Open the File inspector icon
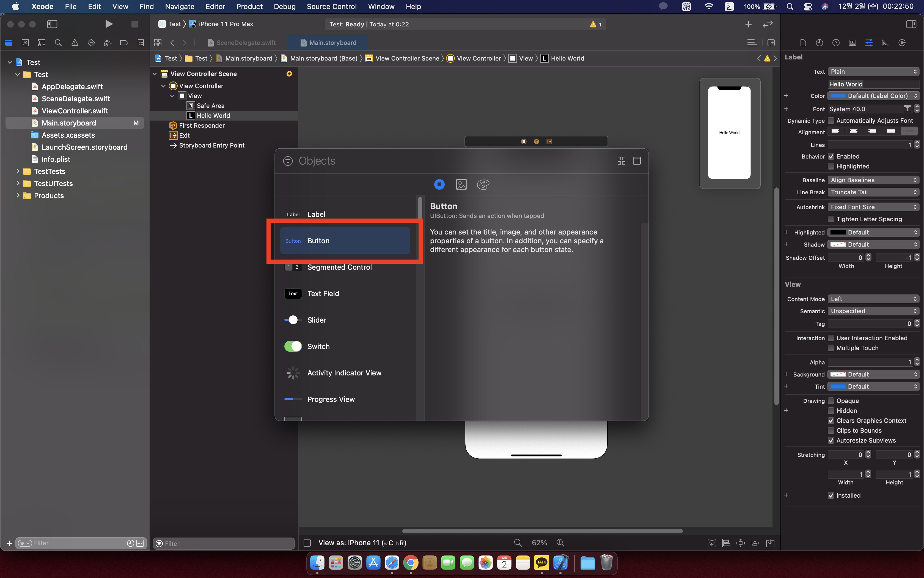The image size is (924, 578). pos(803,43)
